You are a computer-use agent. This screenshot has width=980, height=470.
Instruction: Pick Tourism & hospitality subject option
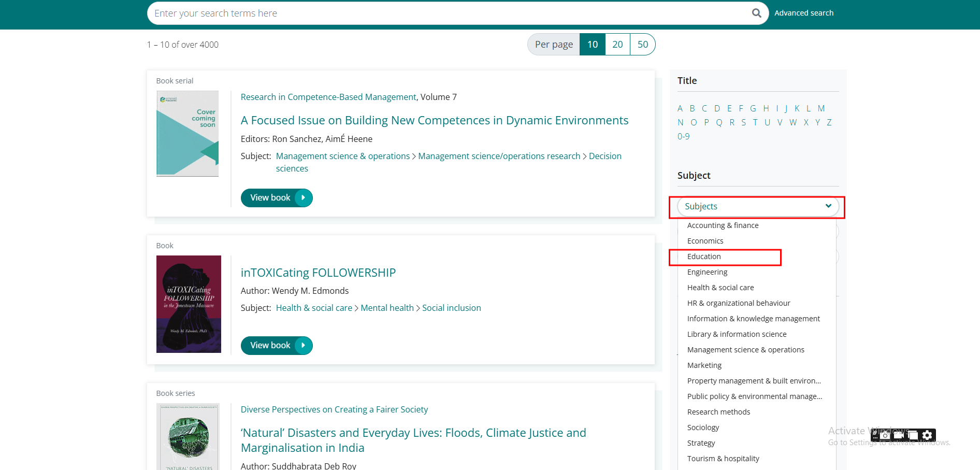point(723,459)
